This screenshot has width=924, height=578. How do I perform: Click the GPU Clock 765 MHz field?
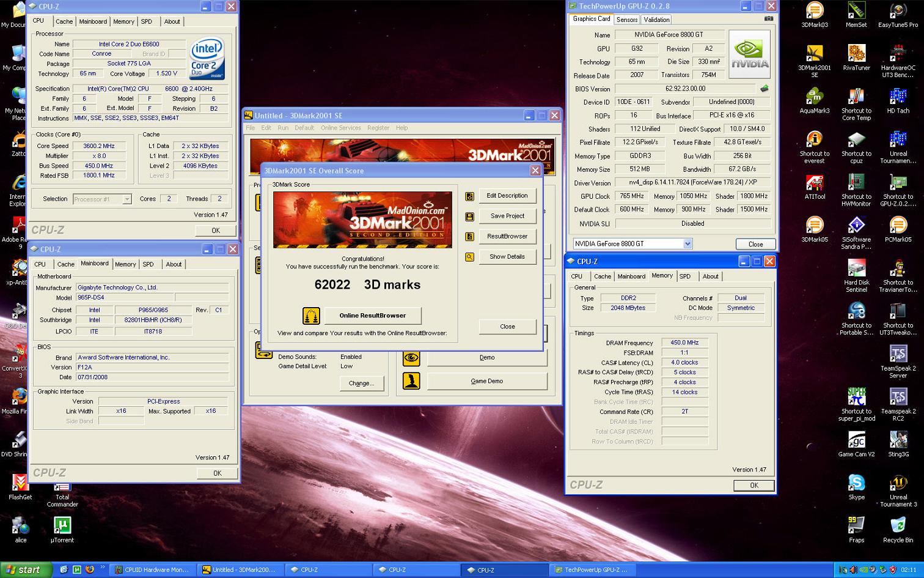point(632,196)
